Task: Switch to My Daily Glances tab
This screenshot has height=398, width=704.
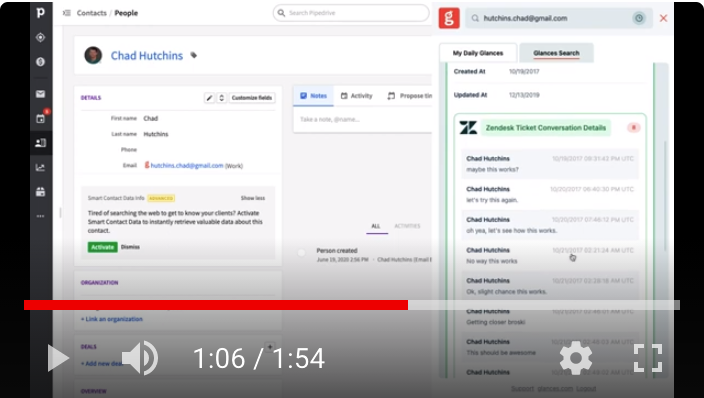Action: tap(478, 53)
